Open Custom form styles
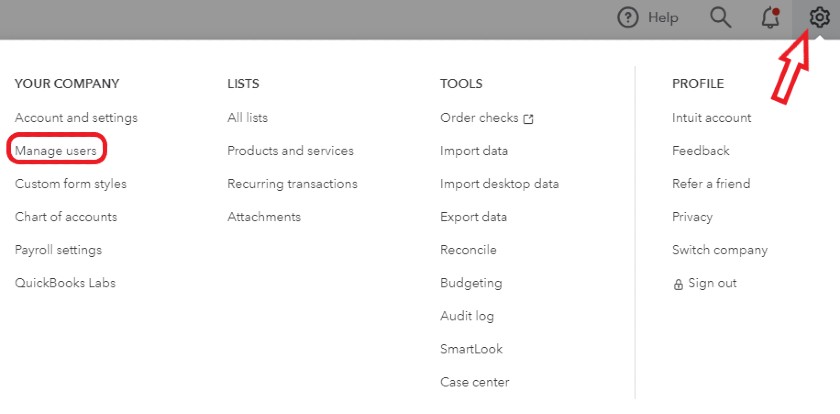This screenshot has width=840, height=414. coord(71,184)
